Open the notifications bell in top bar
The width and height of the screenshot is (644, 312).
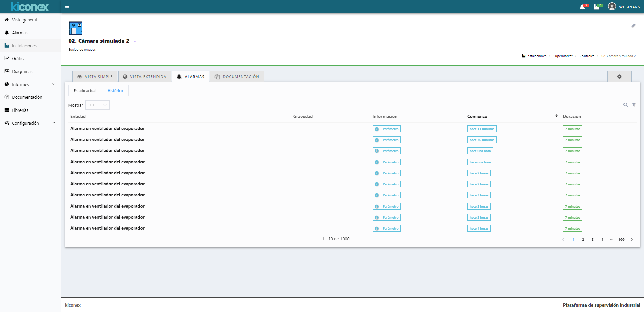click(582, 7)
